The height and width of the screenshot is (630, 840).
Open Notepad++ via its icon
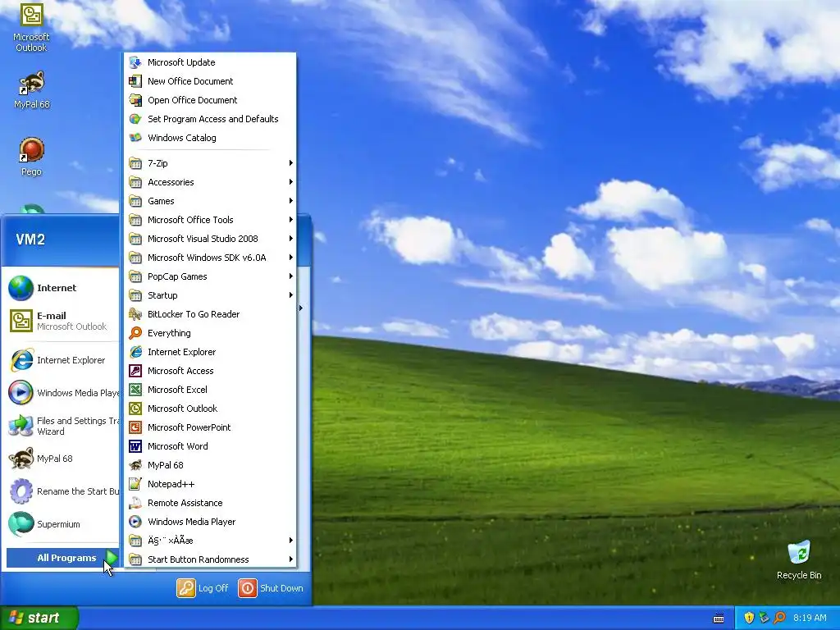[x=135, y=484]
